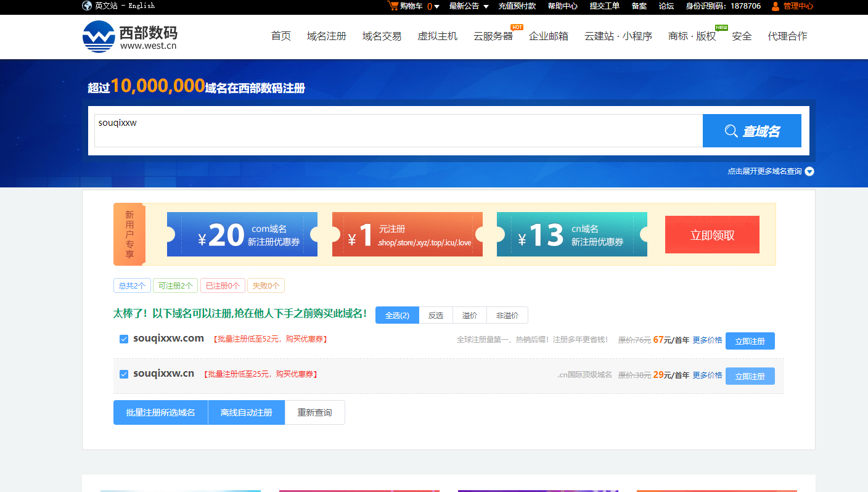
Task: Click the souqixxw.cn coupon promo link
Action: (261, 374)
